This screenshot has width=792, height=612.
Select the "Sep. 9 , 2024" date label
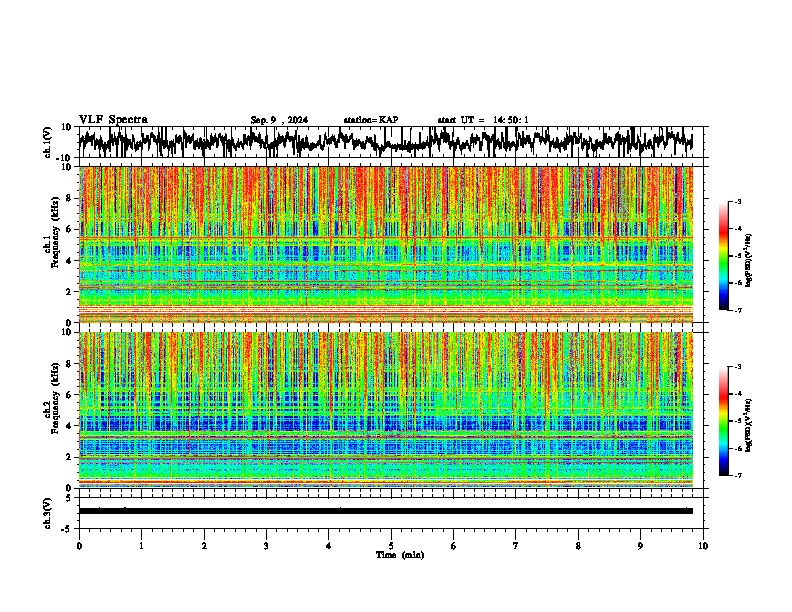tap(279, 120)
